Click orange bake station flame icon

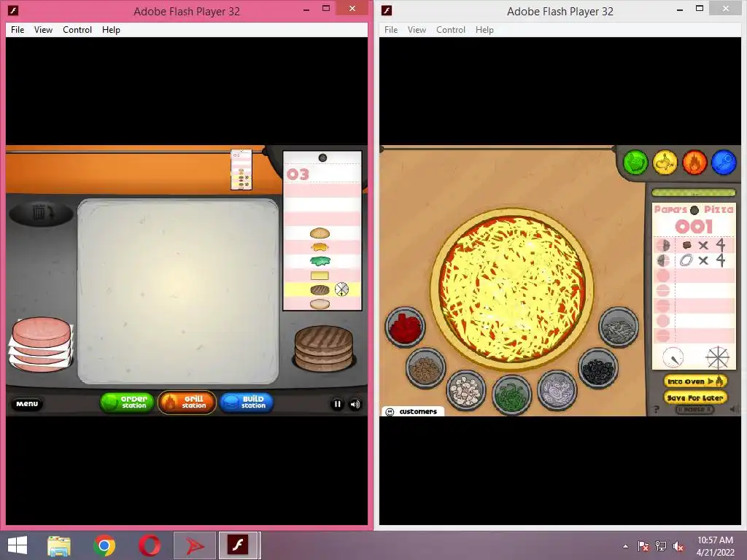click(x=694, y=163)
